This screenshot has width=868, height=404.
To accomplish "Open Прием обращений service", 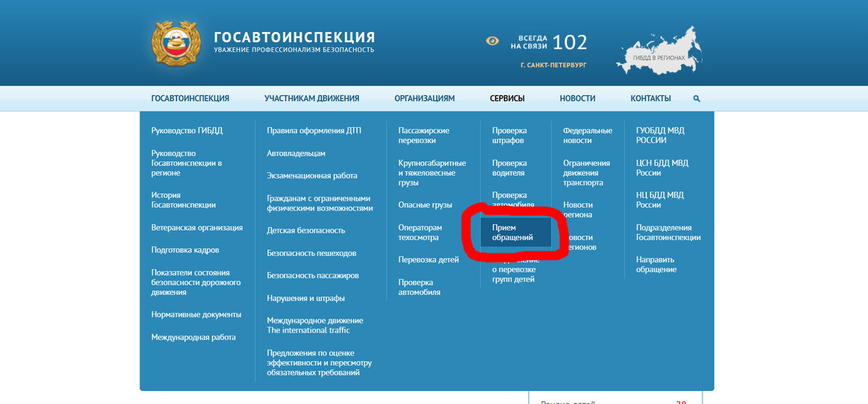I will [516, 233].
